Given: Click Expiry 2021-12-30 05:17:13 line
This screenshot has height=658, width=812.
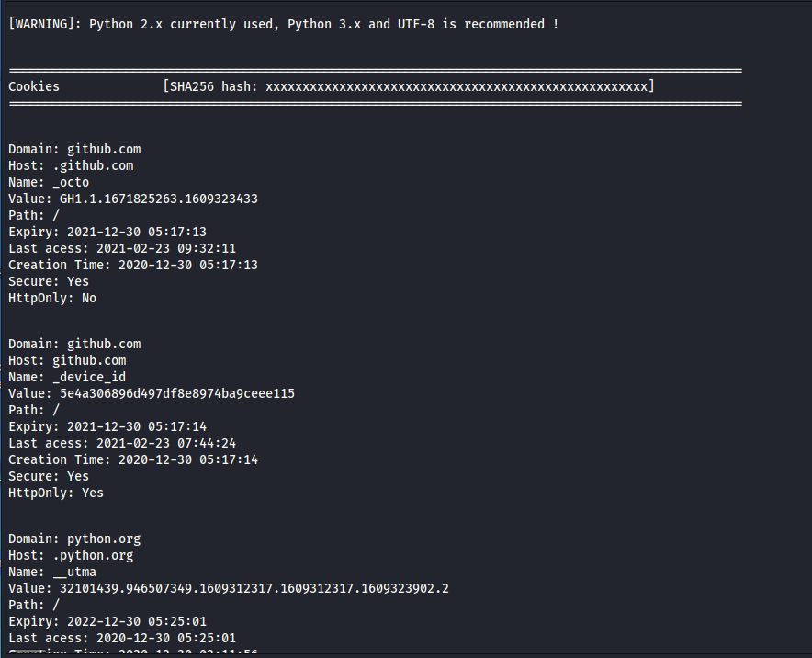Looking at the screenshot, I should 107,233.
